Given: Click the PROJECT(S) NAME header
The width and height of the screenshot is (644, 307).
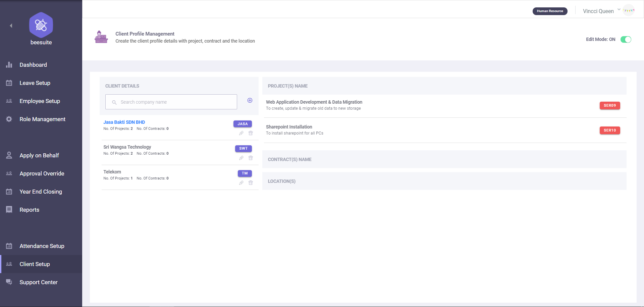Looking at the screenshot, I should 444,86.
